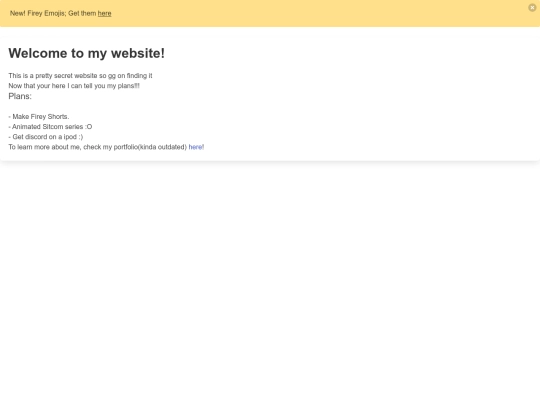Image resolution: width=540 pixels, height=405 pixels.
Task: Click the 'New! Firey Emojis; Get them' text
Action: [x=53, y=13]
